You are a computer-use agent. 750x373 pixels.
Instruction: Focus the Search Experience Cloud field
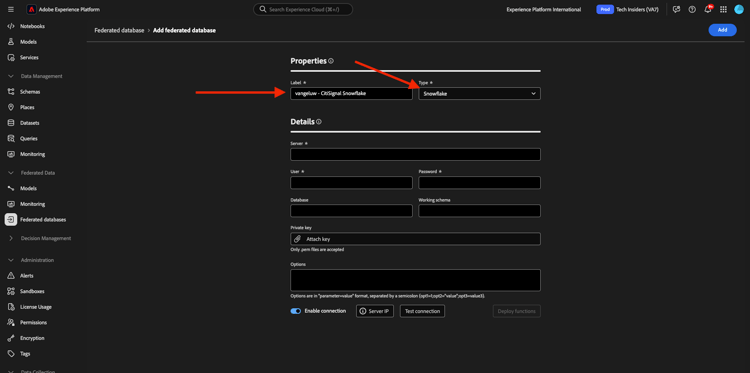coord(303,9)
